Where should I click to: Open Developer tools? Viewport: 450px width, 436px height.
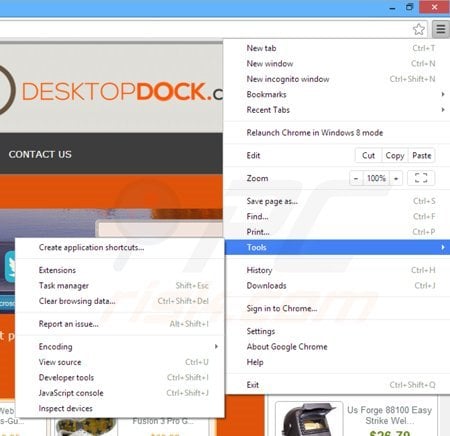[x=120, y=377]
